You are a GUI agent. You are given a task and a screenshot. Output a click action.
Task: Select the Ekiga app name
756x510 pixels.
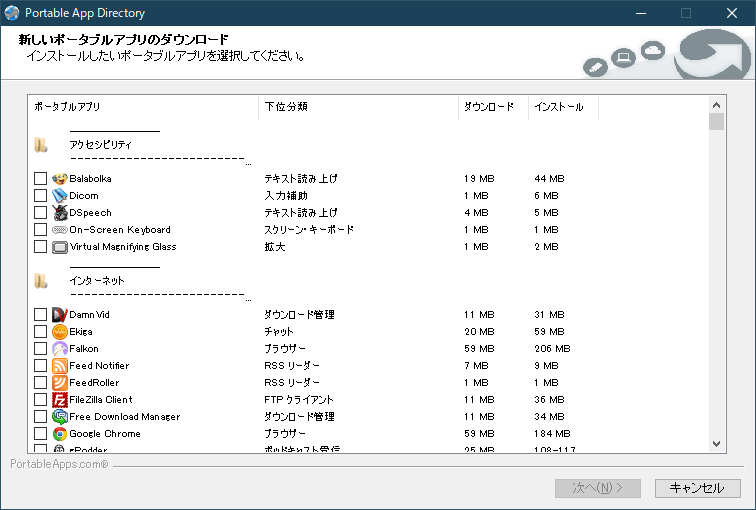(x=81, y=332)
